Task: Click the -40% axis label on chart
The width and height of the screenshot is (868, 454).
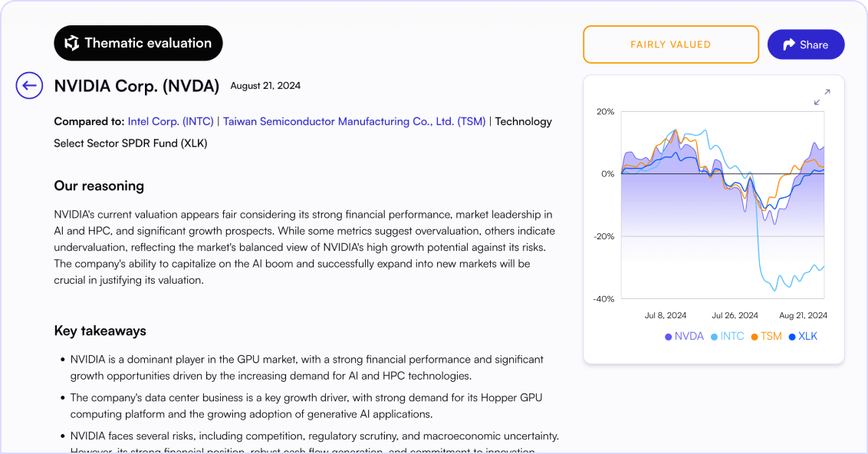Action: tap(603, 299)
